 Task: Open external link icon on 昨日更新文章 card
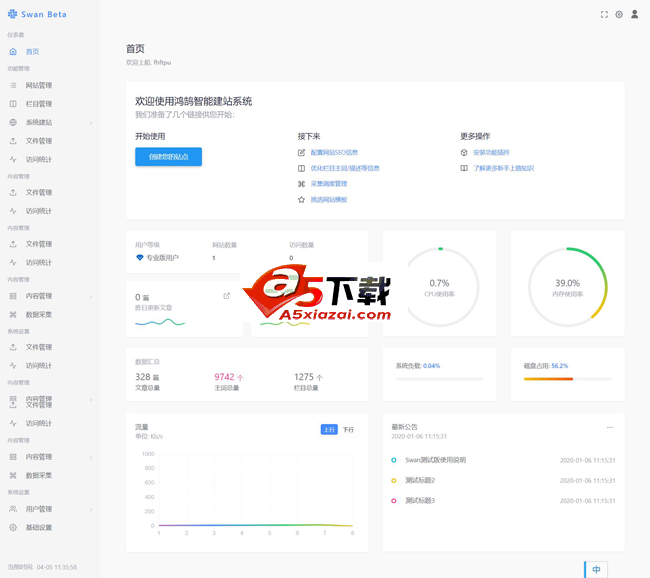click(x=226, y=296)
